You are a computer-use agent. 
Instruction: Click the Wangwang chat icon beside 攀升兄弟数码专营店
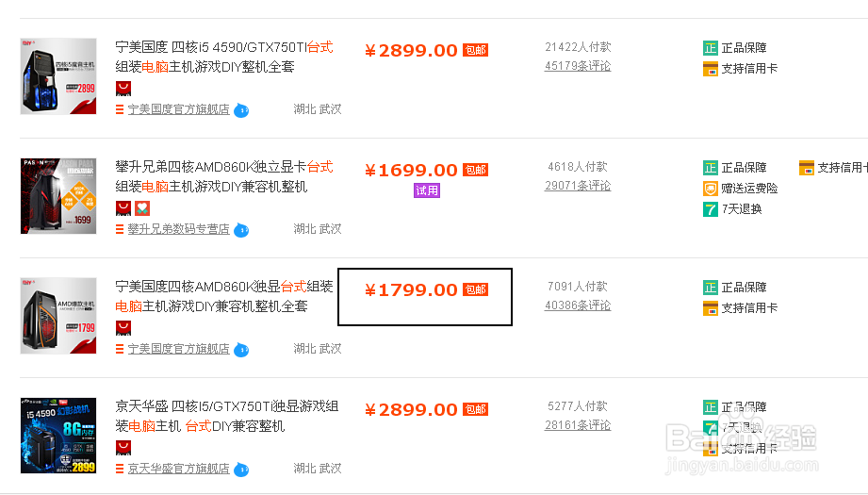[x=241, y=229]
